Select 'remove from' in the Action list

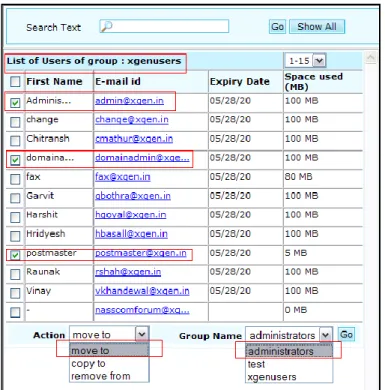click(109, 376)
